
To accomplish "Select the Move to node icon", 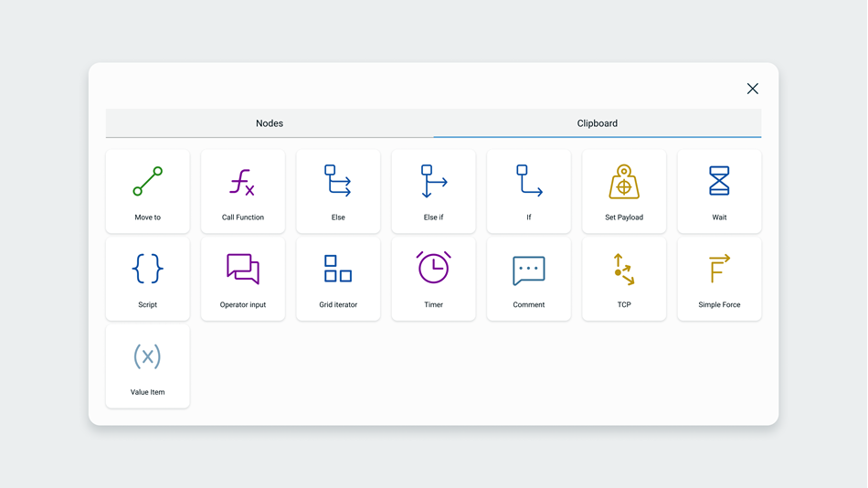I will (x=147, y=181).
